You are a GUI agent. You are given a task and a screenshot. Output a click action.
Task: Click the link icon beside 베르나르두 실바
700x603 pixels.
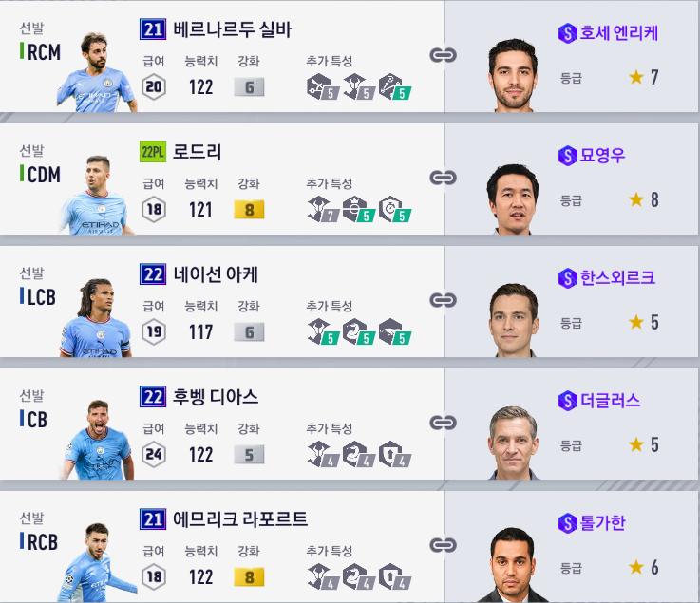click(443, 55)
